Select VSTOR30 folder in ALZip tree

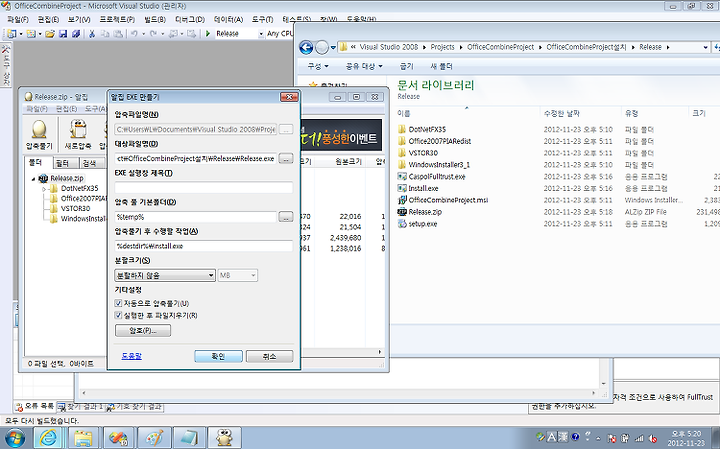pos(75,208)
